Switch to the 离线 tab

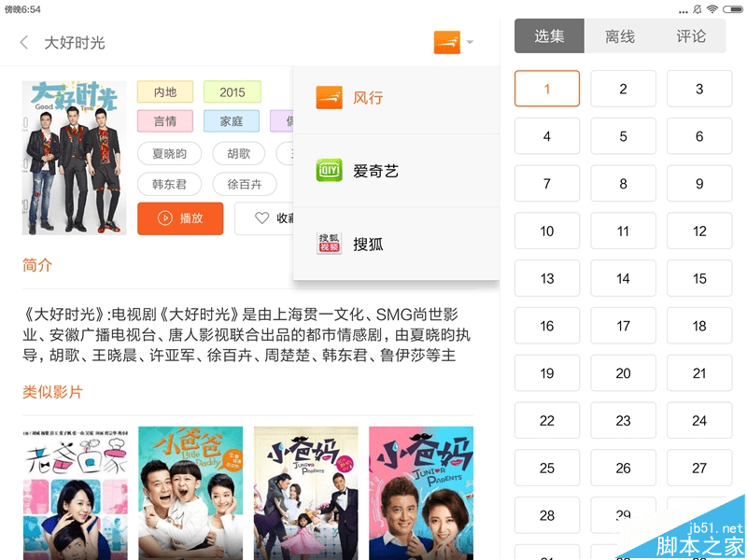620,36
